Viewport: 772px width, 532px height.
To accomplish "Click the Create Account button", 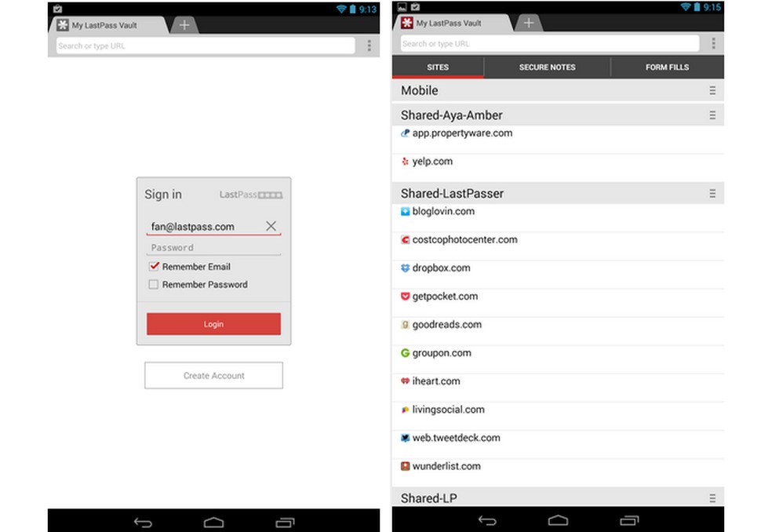I will click(x=213, y=375).
